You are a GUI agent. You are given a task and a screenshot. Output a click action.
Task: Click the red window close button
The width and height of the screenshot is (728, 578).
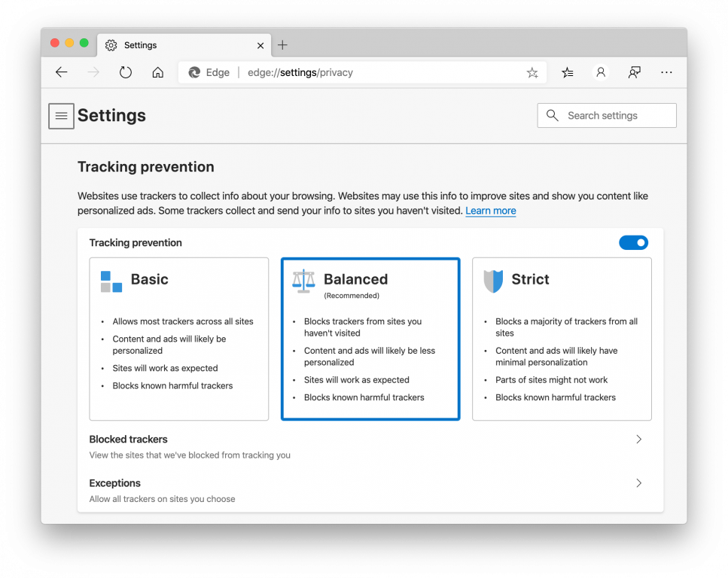(55, 43)
